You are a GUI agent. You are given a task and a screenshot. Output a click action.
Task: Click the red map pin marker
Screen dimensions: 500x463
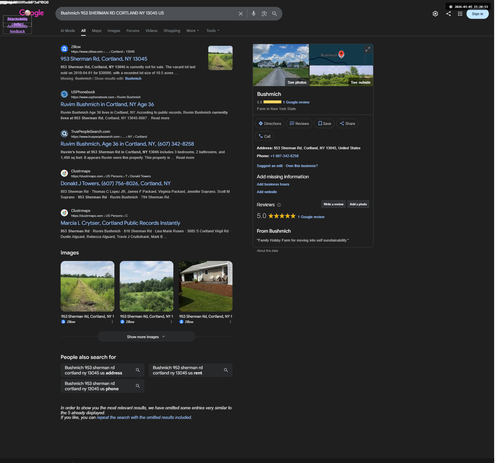[x=341, y=54]
